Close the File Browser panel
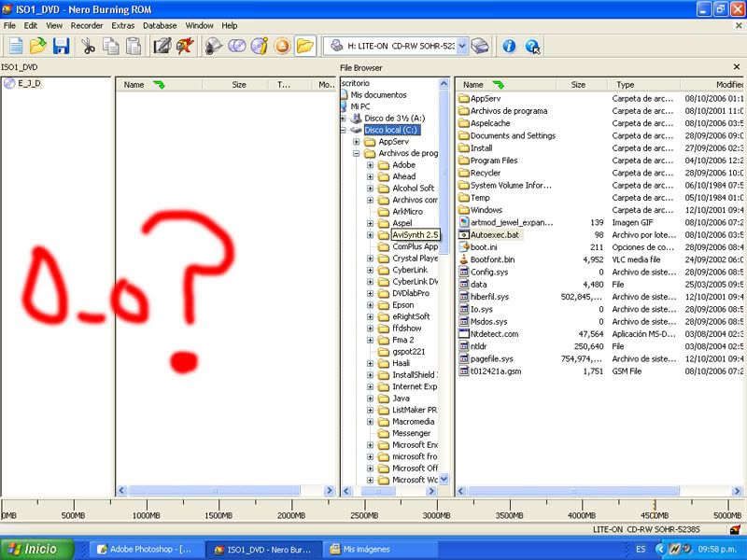This screenshot has height=560, width=747. click(x=737, y=67)
